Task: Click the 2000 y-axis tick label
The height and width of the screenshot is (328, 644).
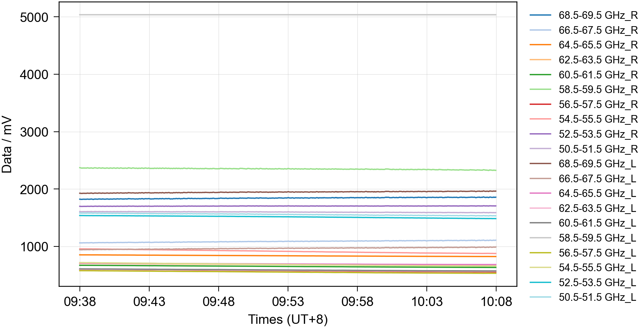Action: 34,190
